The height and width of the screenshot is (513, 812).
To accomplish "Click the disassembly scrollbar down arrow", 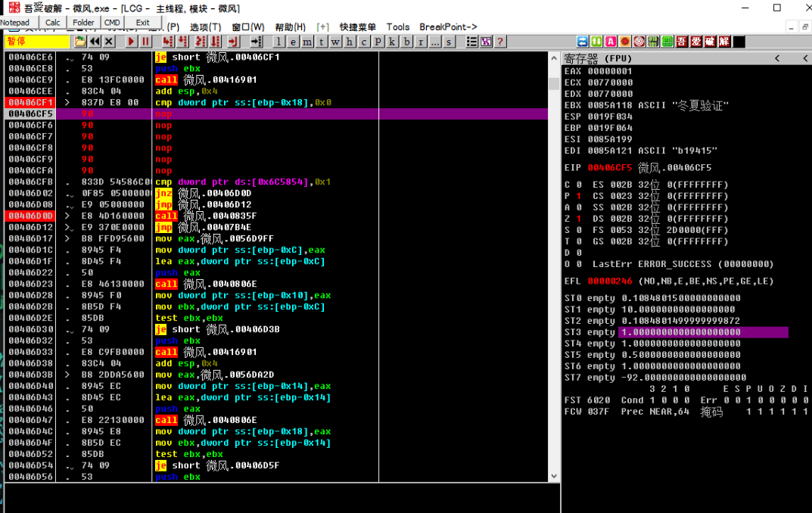I will coord(553,476).
